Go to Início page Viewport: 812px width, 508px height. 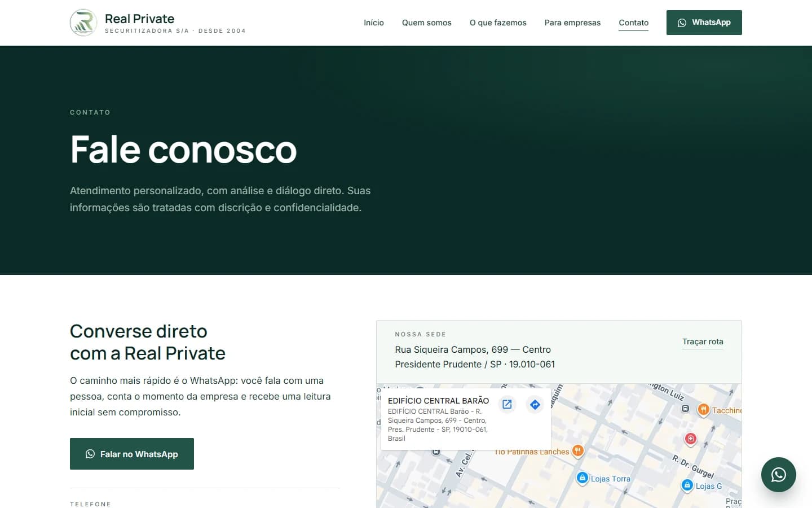tap(374, 23)
